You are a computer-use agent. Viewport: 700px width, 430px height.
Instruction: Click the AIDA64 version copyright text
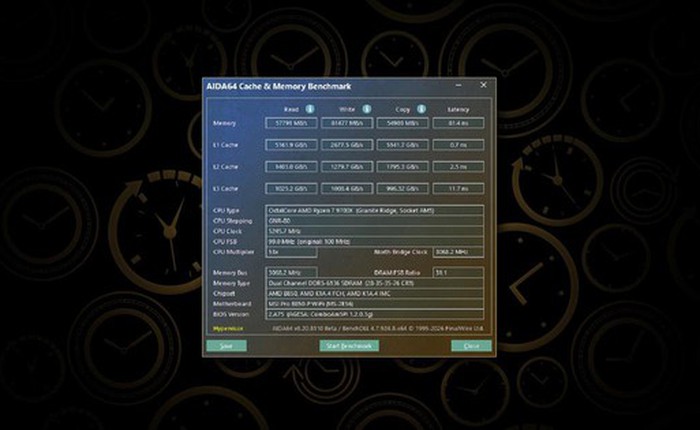pos(378,329)
